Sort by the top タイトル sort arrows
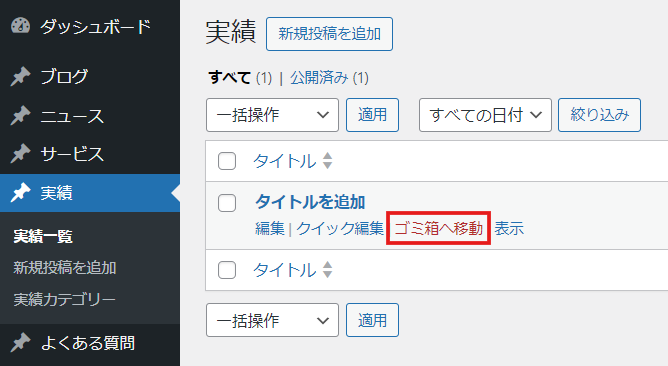 tap(327, 161)
